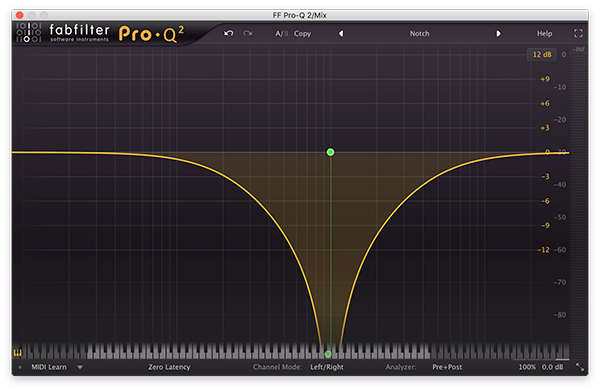600x390 pixels.
Task: Open the Notch preset menu
Action: point(419,34)
